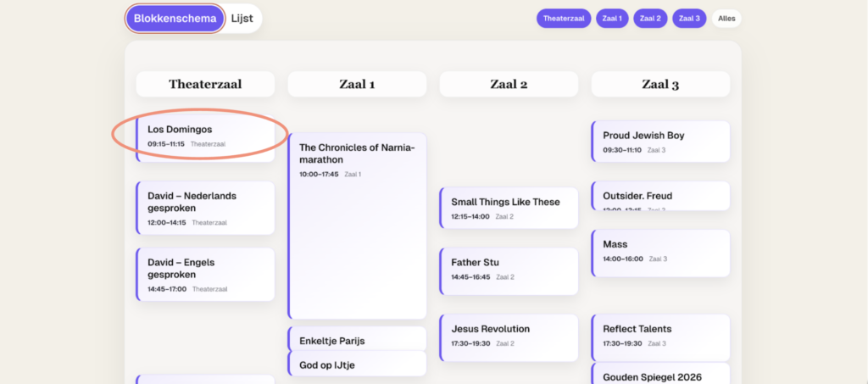Open David – Nederlands gesproken block
Screen dimensions: 868x384
[x=205, y=208]
